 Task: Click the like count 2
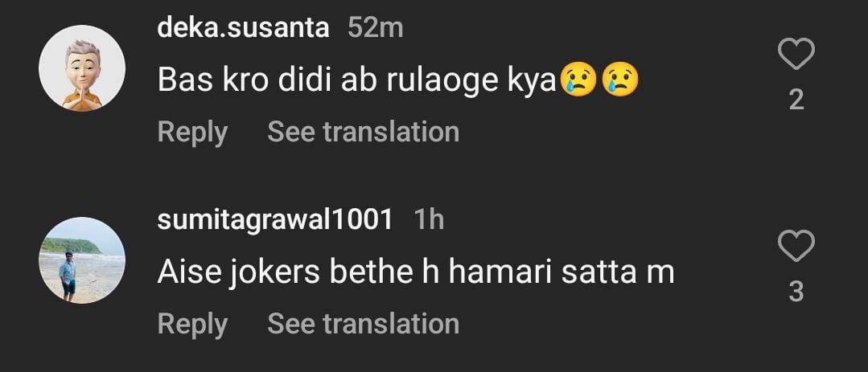click(796, 100)
